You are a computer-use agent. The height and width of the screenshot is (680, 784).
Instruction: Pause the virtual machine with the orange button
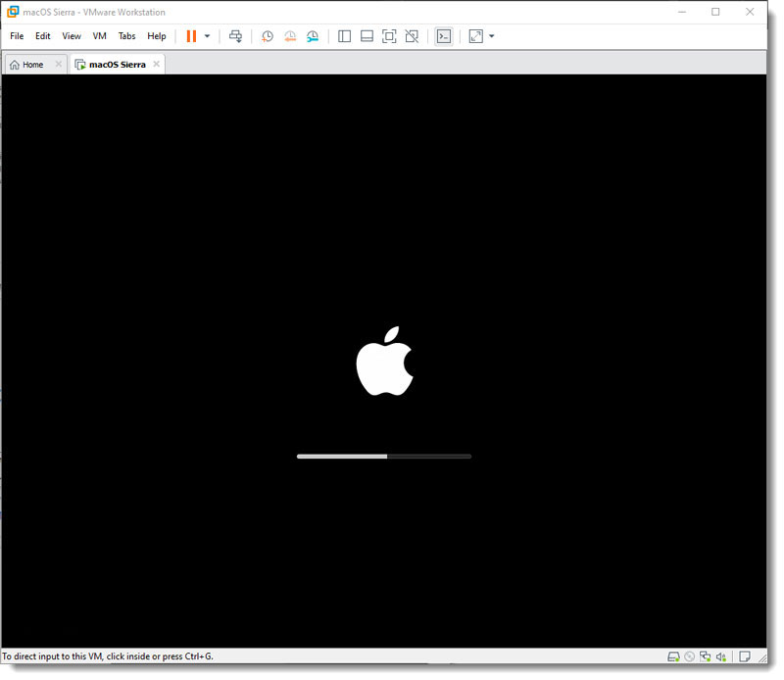pos(191,36)
